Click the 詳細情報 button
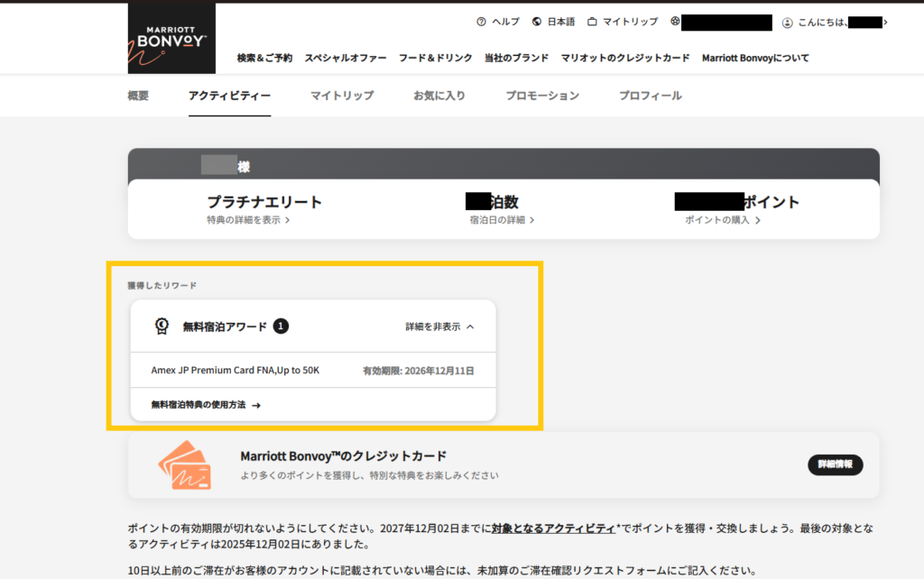 (x=835, y=464)
